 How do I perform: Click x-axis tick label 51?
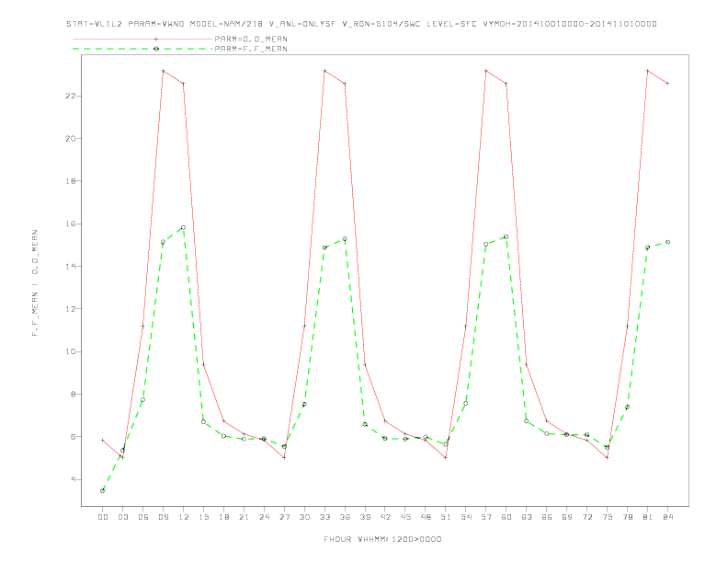(x=446, y=517)
